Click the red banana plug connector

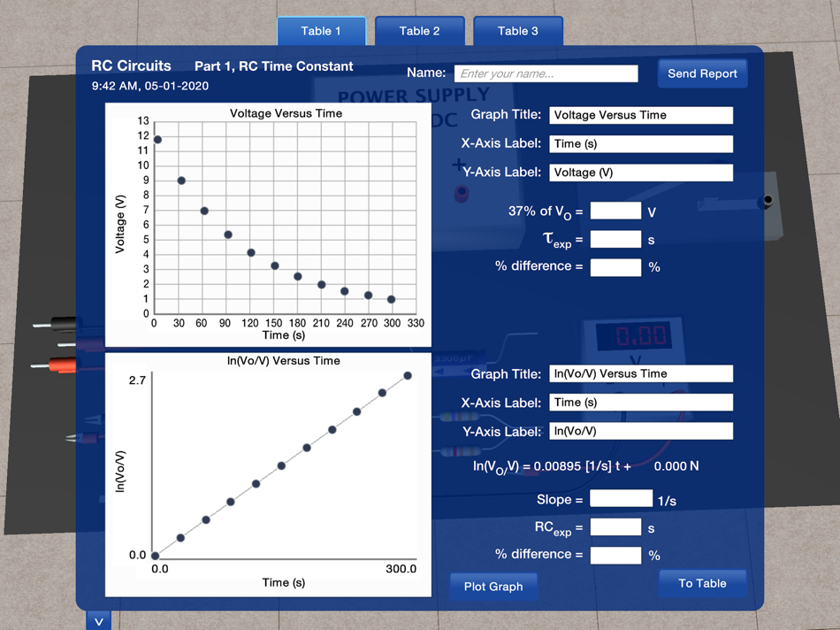[54, 365]
